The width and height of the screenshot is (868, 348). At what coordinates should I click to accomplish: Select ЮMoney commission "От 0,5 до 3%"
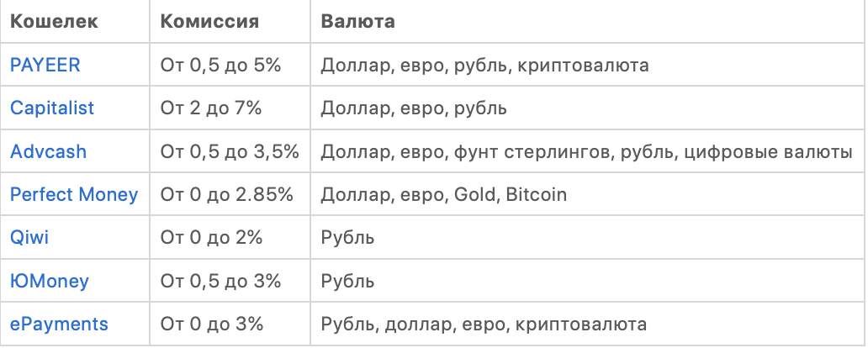(x=220, y=282)
